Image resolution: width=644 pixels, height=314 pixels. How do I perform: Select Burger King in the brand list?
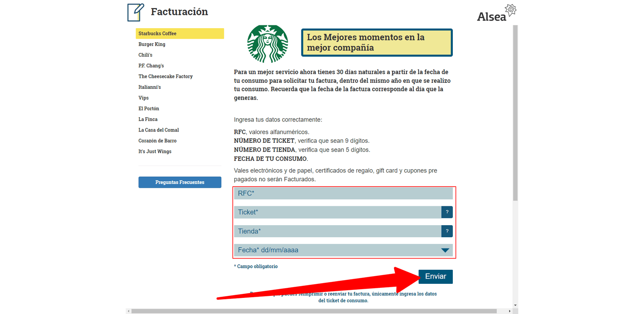[152, 44]
